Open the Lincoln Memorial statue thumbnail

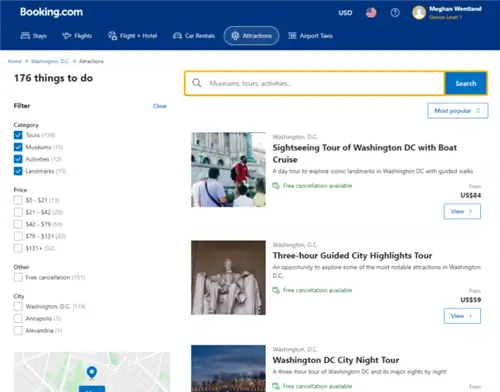pos(228,278)
